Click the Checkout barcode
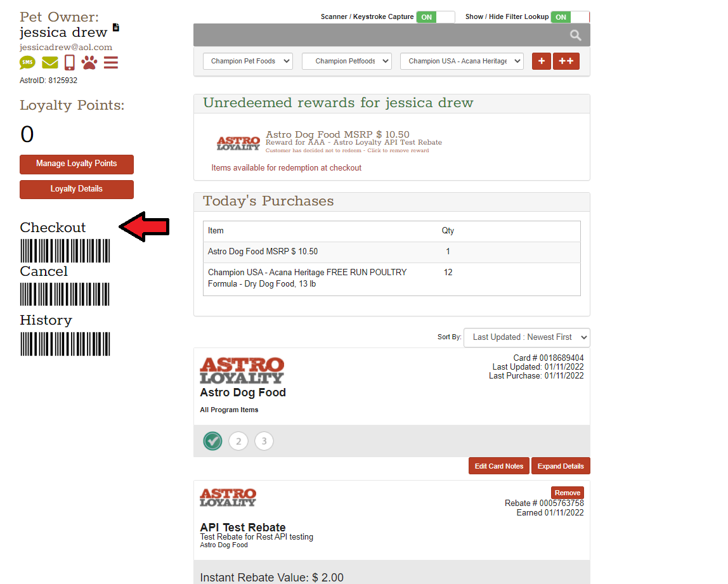The image size is (728, 584). pos(65,251)
